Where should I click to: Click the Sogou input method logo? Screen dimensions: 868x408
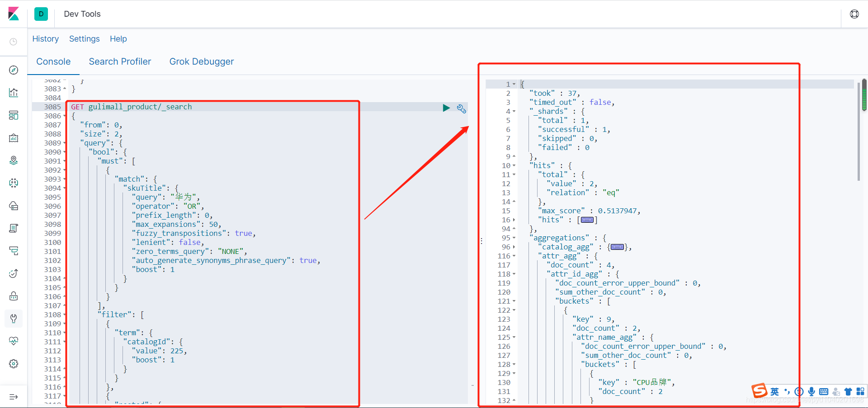(759, 390)
